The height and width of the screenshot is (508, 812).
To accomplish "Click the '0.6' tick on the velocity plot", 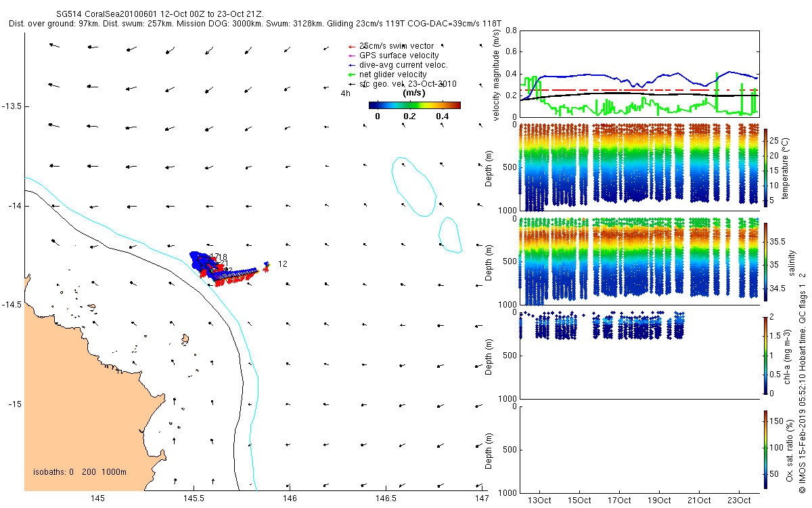I will coord(510,51).
